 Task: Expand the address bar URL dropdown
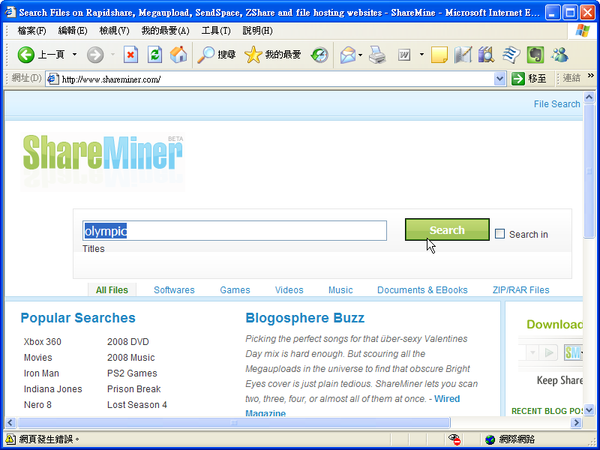(x=499, y=79)
